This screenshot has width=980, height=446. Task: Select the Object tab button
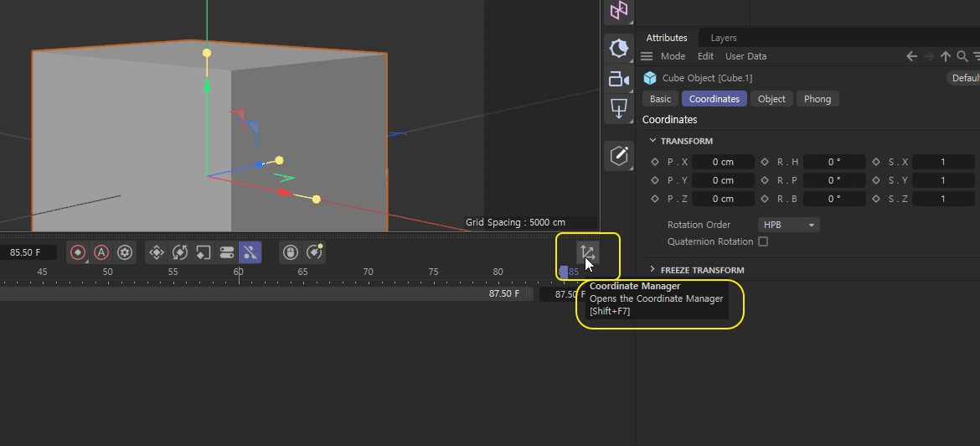tap(772, 99)
